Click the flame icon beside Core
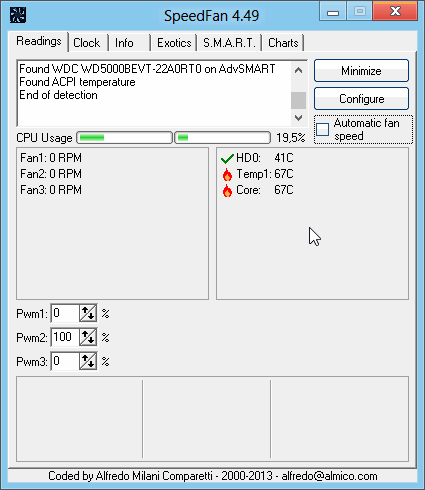The image size is (425, 490). (x=227, y=190)
